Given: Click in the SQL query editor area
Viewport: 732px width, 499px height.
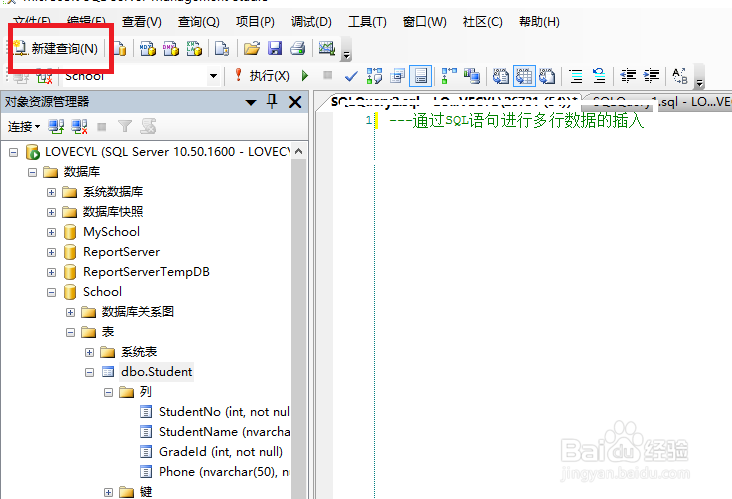Looking at the screenshot, I should tap(553, 303).
